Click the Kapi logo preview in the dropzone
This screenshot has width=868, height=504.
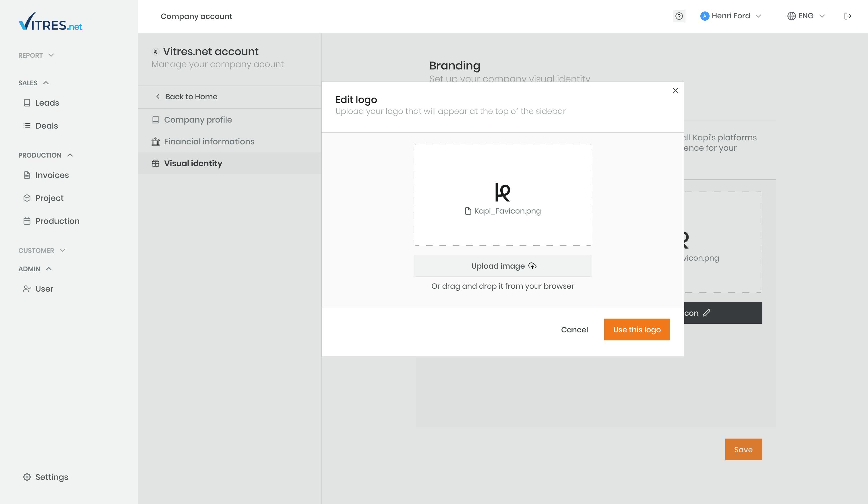tap(503, 192)
